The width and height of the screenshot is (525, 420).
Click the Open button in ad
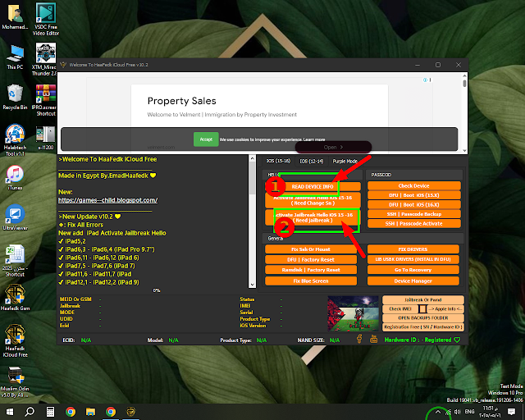333,147
